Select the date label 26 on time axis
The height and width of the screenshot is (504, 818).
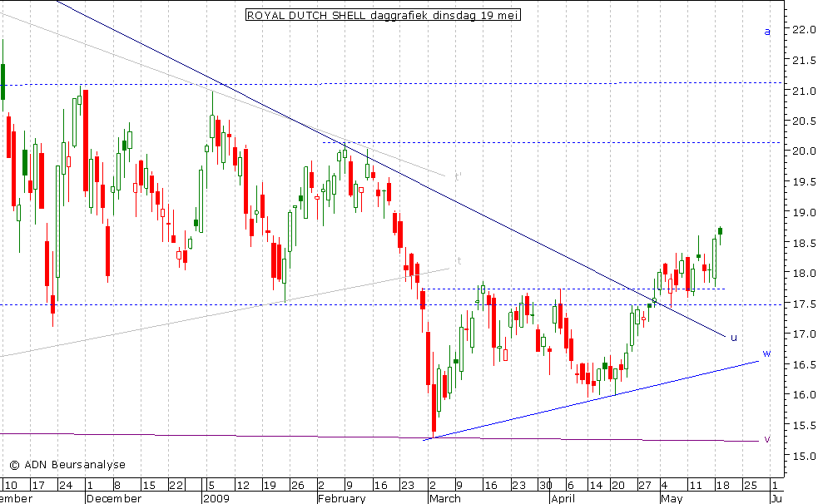[297, 485]
